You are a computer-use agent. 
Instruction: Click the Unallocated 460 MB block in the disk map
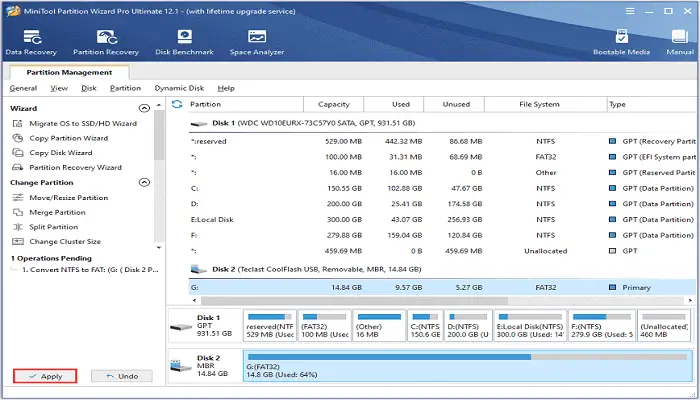tap(664, 326)
